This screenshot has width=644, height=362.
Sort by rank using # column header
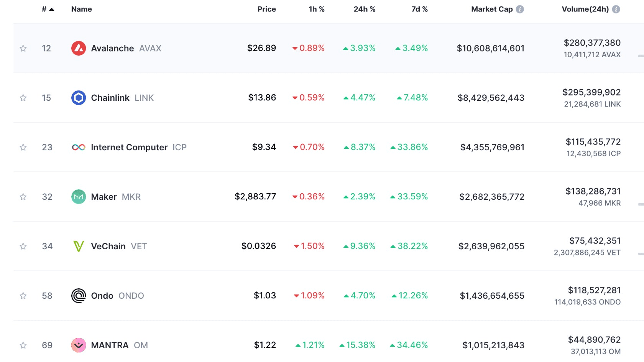click(x=48, y=9)
